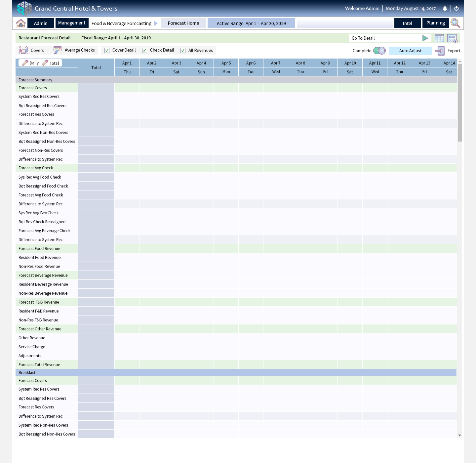Uncheck the Check Detail checkbox

pos(145,50)
